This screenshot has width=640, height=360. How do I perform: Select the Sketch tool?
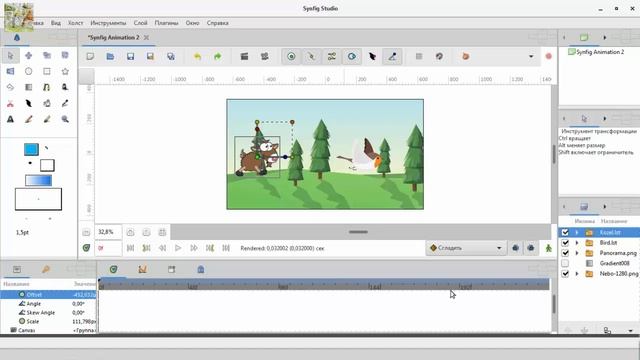click(x=29, y=119)
